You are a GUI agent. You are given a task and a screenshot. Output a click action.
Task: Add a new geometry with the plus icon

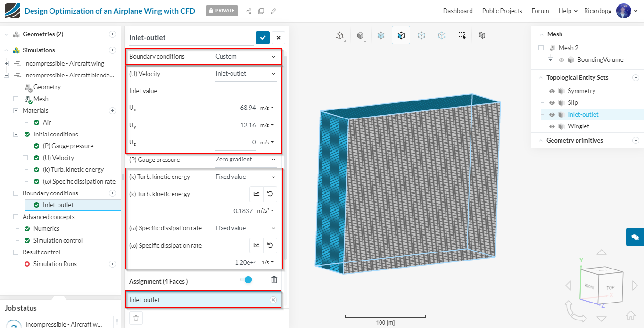click(112, 34)
